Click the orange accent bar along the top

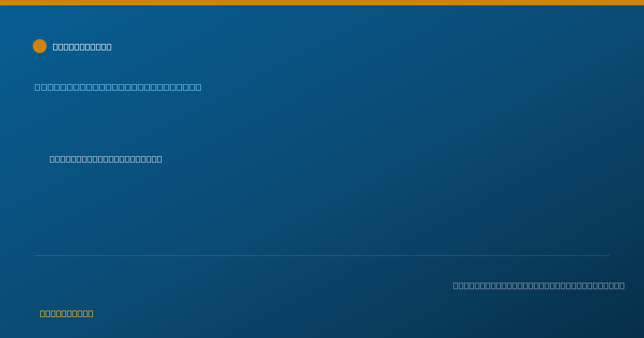322,3
